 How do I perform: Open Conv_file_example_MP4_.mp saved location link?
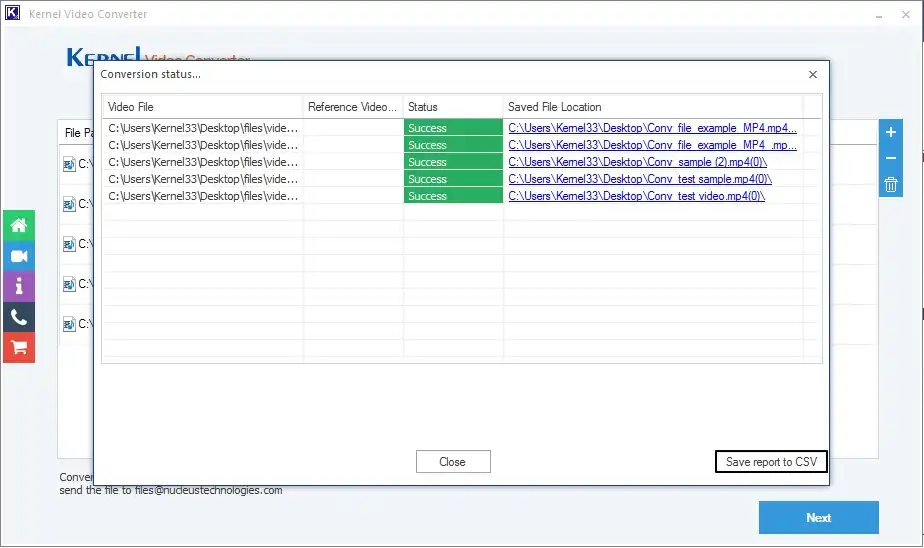(x=652, y=145)
